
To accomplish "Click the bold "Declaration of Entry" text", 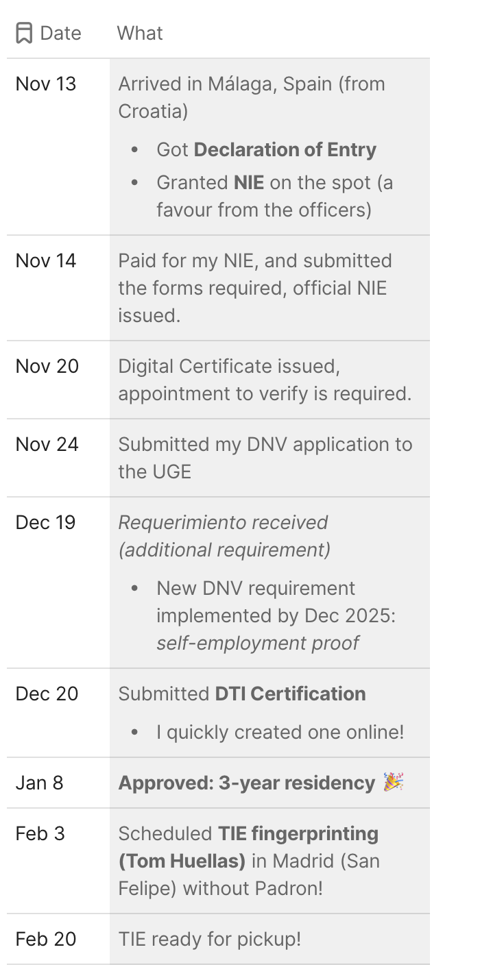I will 285,149.
